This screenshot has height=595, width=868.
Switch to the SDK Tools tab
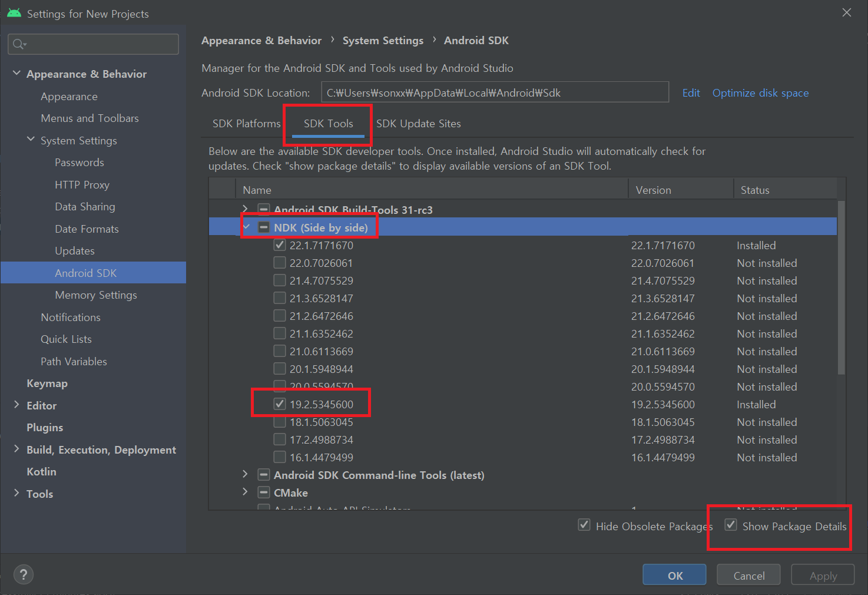point(328,124)
